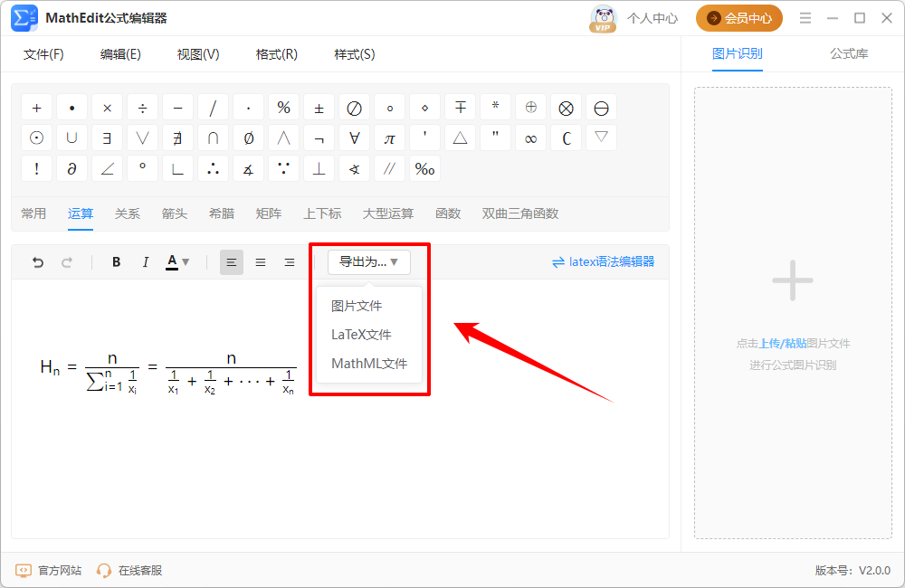
Task: Open 会员中心 membership center
Action: (738, 18)
